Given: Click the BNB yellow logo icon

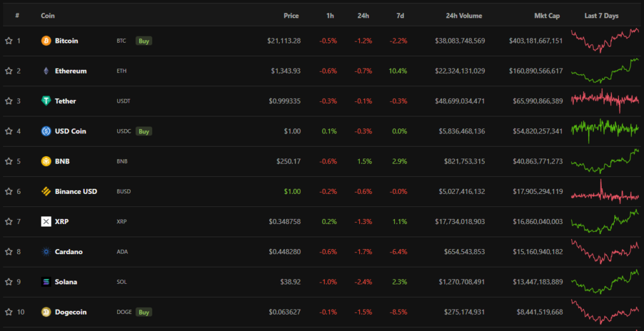Looking at the screenshot, I should (46, 161).
